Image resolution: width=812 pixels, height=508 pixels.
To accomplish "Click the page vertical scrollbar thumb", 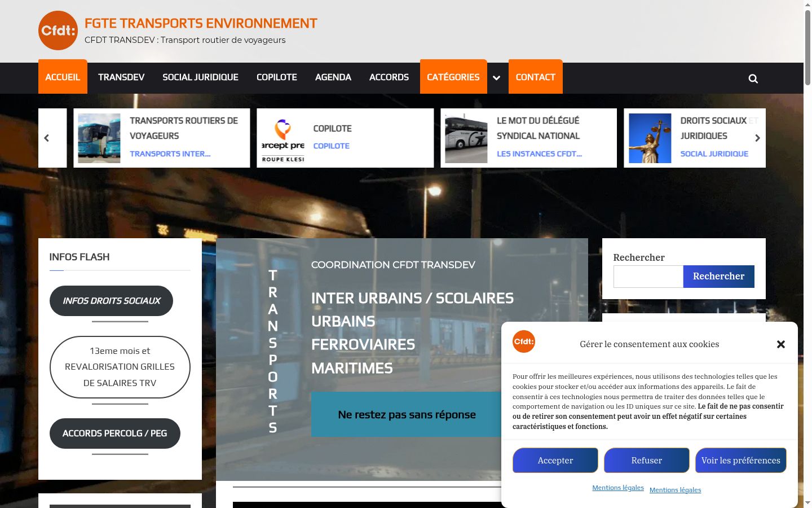I will tap(807, 48).
